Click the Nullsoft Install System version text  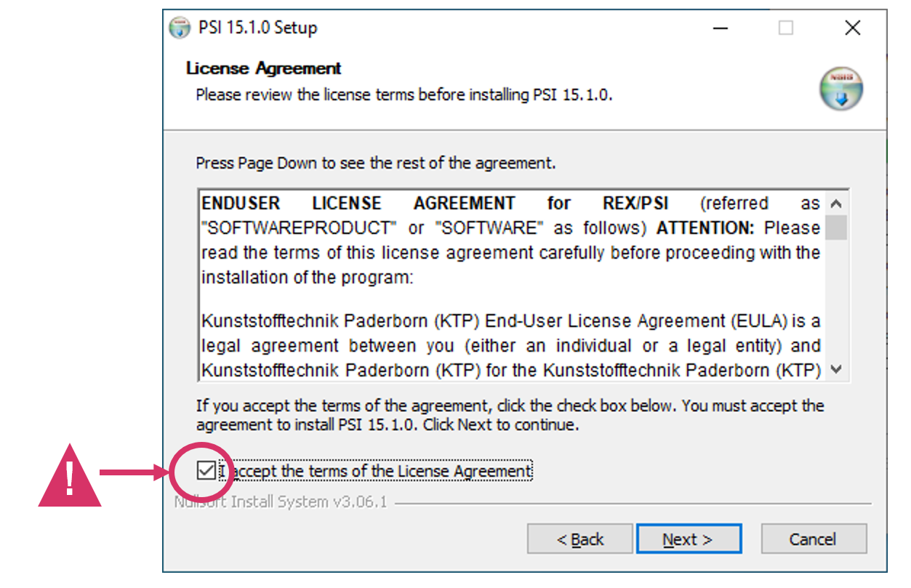[x=281, y=502]
